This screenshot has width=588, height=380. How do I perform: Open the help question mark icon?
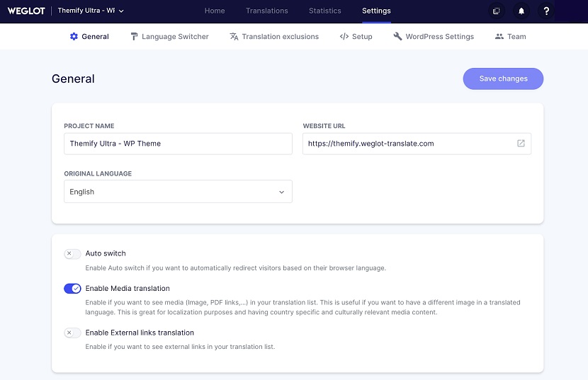tap(546, 11)
